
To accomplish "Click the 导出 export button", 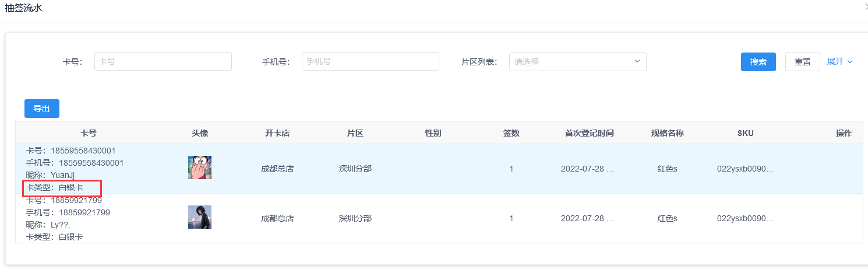I will click(42, 109).
